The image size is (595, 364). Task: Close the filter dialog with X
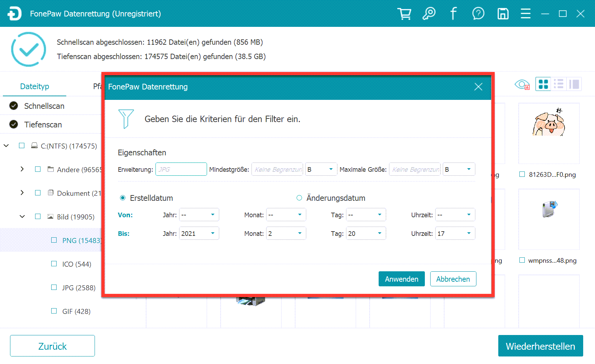click(478, 87)
